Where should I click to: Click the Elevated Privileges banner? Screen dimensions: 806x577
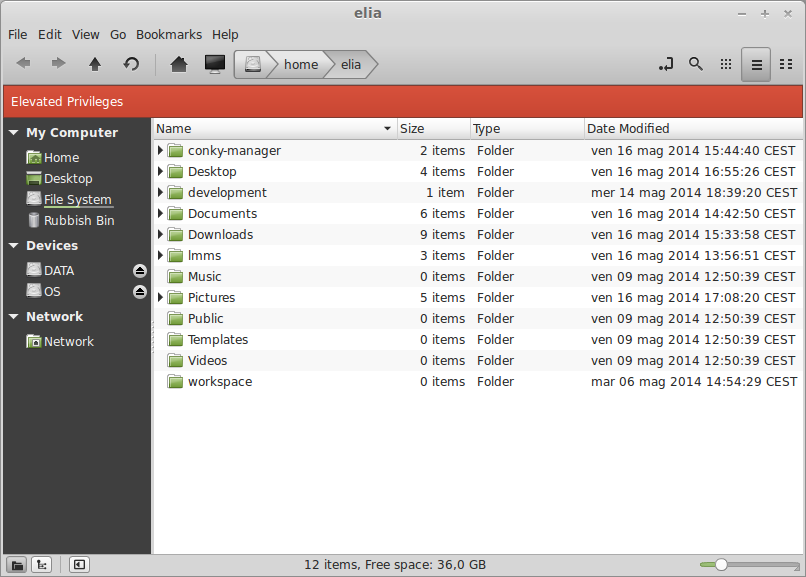[x=402, y=102]
